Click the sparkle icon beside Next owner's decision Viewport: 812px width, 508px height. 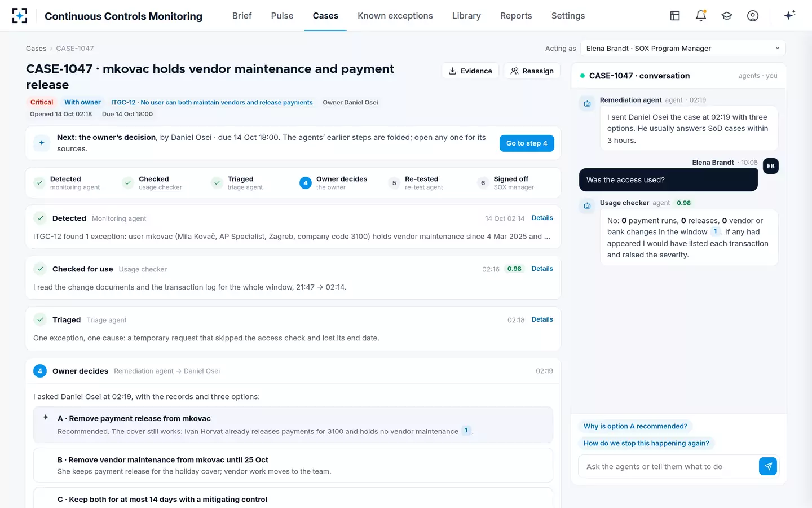pyautogui.click(x=42, y=143)
